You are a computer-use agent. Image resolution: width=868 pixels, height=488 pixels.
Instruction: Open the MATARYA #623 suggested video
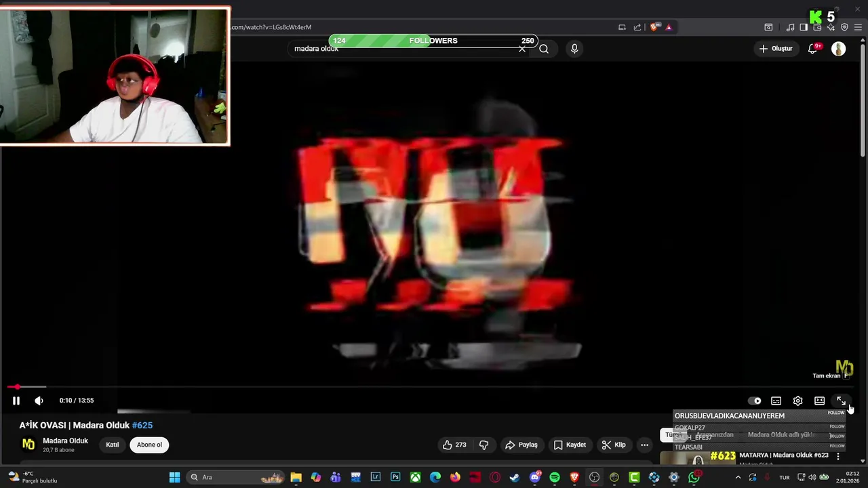click(x=784, y=455)
